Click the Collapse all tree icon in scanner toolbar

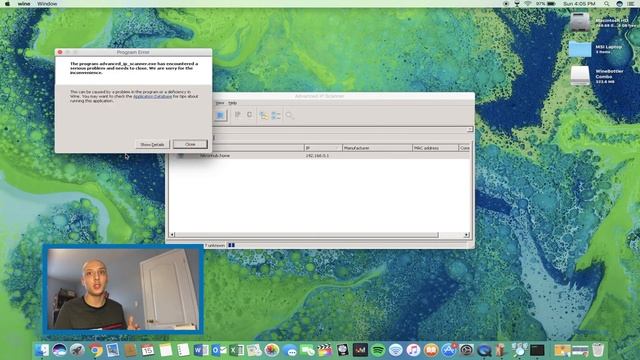[x=276, y=116]
